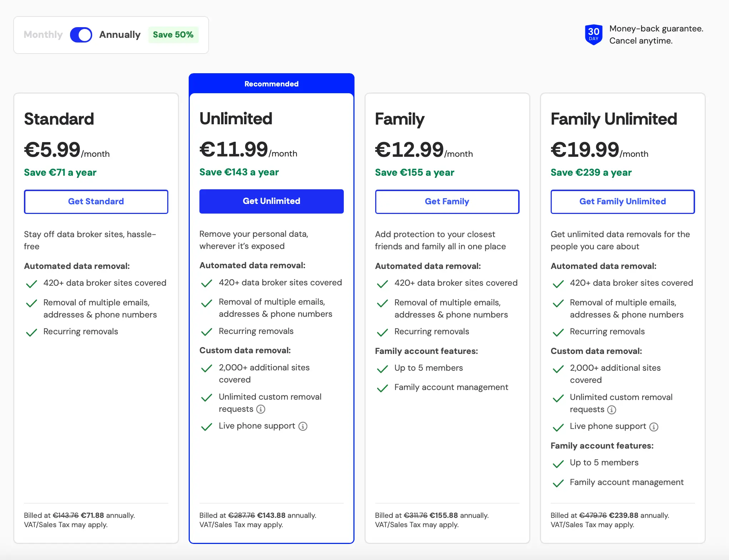Click the strikethrough €287.76 price in Unlimited
Screen dimensions: 729x560
click(x=242, y=515)
